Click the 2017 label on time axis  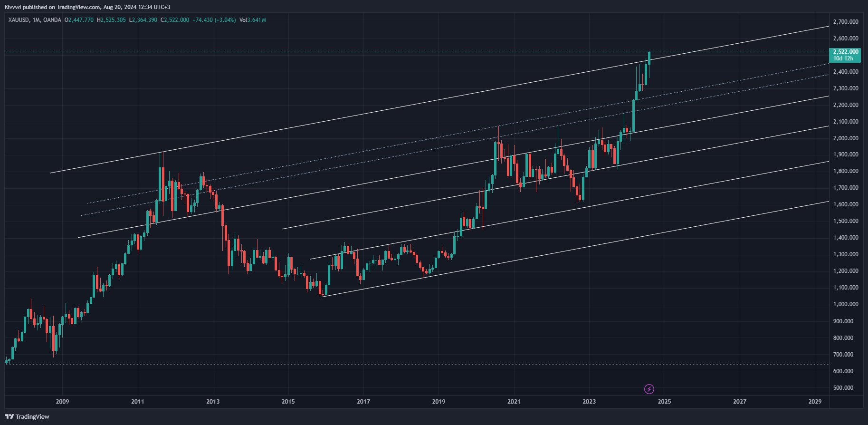click(x=363, y=402)
